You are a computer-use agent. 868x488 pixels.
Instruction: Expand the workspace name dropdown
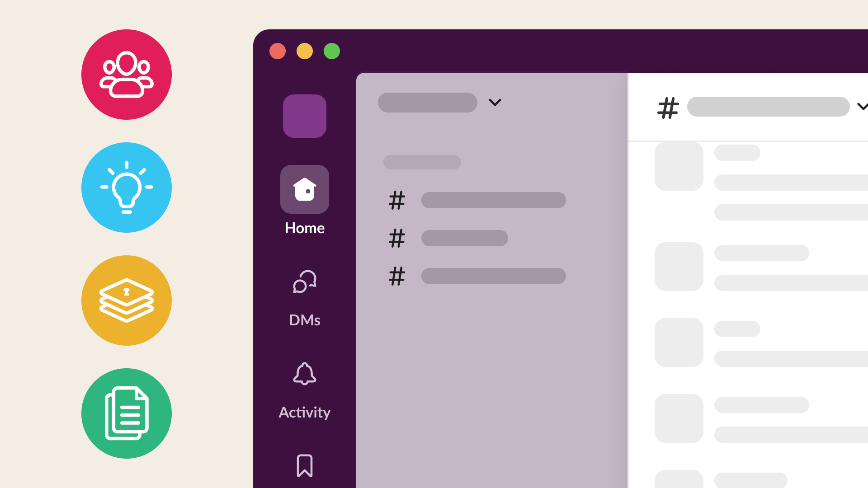click(495, 103)
